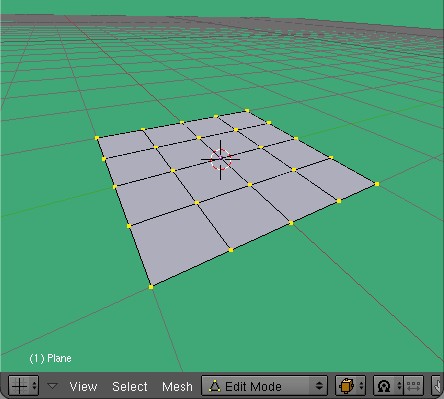Click the nearest bottom corner vertex
Image resolution: width=444 pixels, height=399 pixels.
click(x=151, y=287)
